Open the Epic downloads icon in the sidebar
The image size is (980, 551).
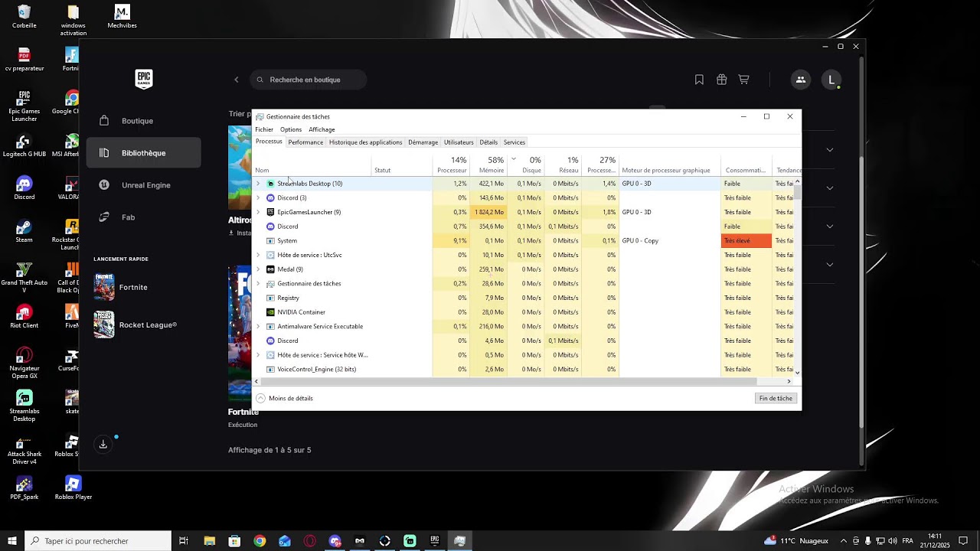click(103, 445)
